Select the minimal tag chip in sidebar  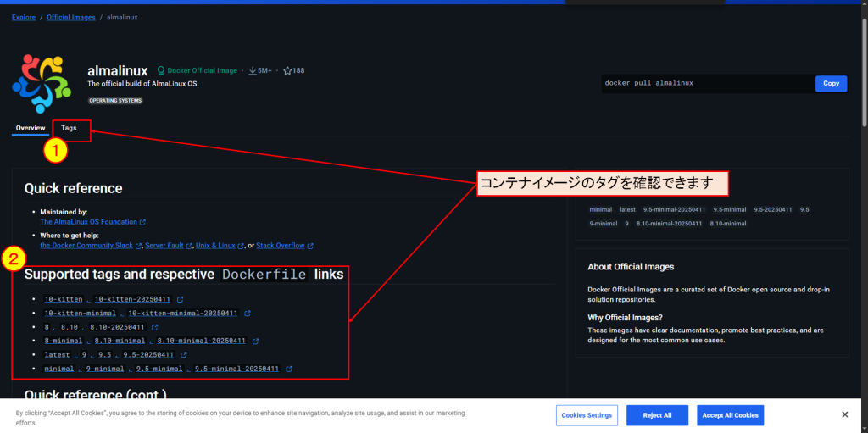(601, 210)
